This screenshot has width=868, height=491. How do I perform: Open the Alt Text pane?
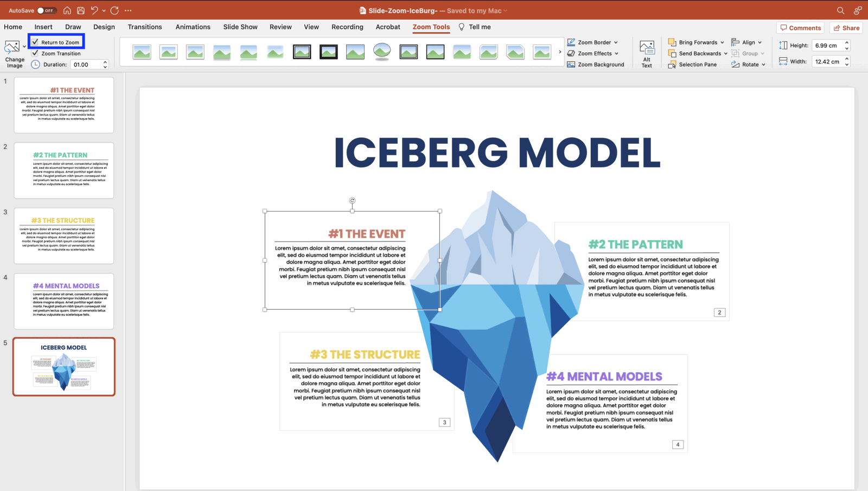point(646,53)
